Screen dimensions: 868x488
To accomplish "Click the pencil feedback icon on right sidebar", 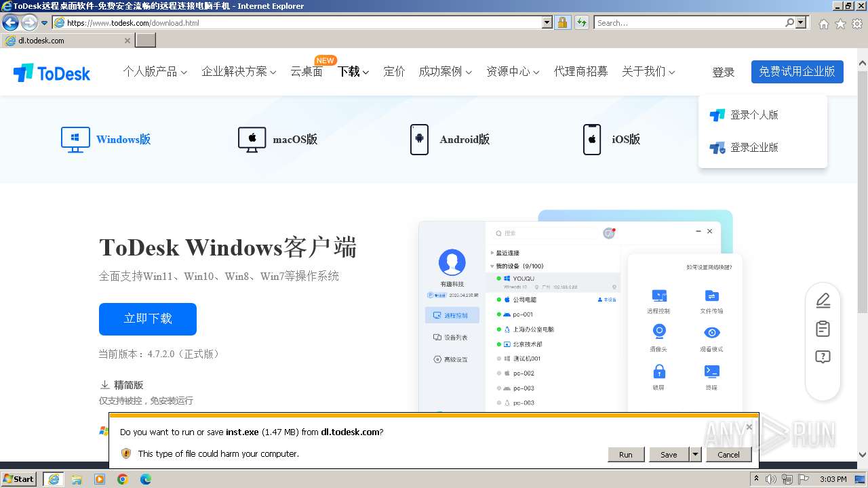I will (x=823, y=300).
